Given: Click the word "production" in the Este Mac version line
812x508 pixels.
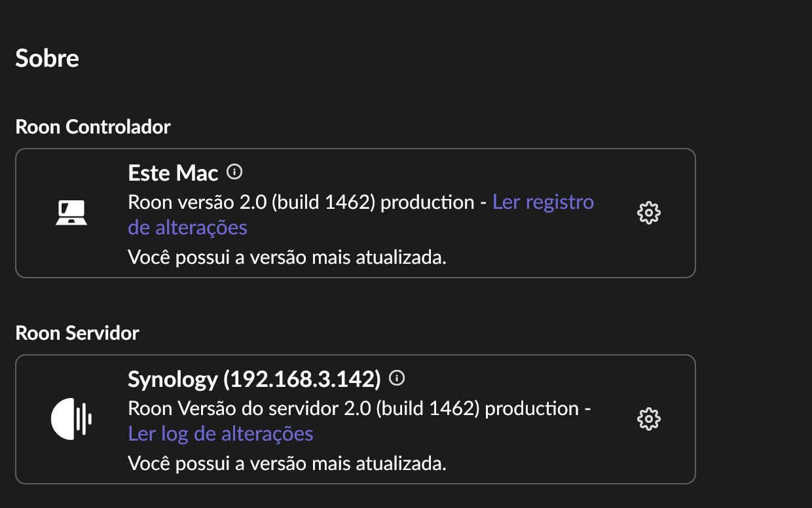Looking at the screenshot, I should coord(428,202).
